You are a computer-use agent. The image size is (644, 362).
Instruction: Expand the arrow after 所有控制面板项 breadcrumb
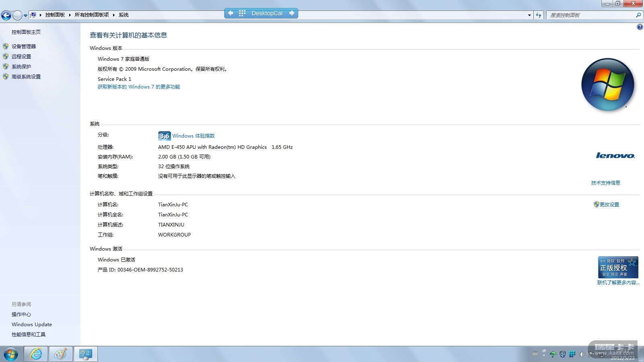coord(114,15)
